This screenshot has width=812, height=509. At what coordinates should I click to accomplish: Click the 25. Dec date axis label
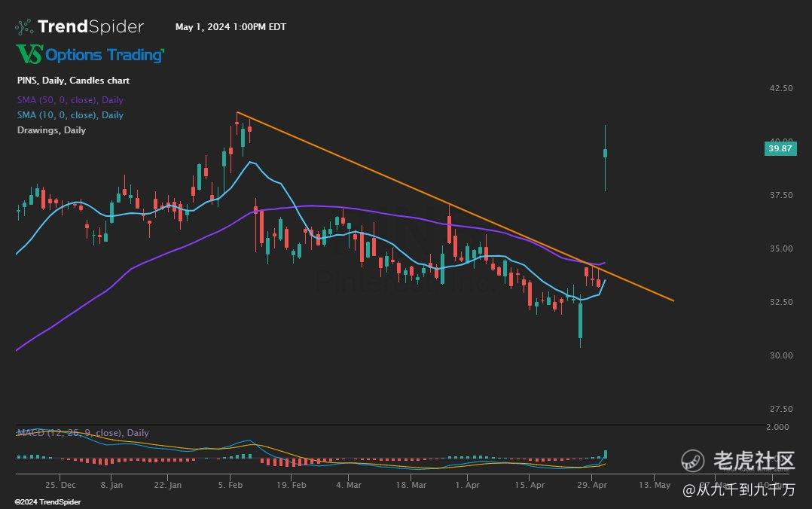click(x=60, y=485)
